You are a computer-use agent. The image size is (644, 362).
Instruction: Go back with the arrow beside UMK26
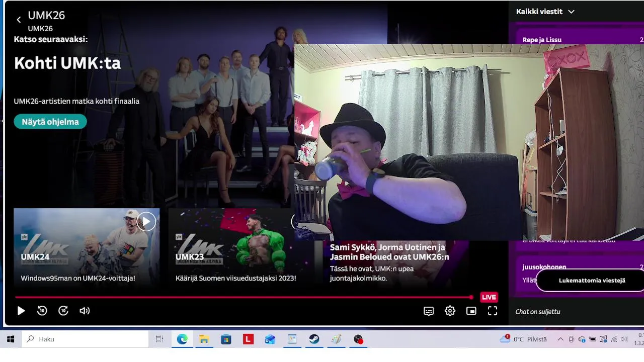pos(19,20)
